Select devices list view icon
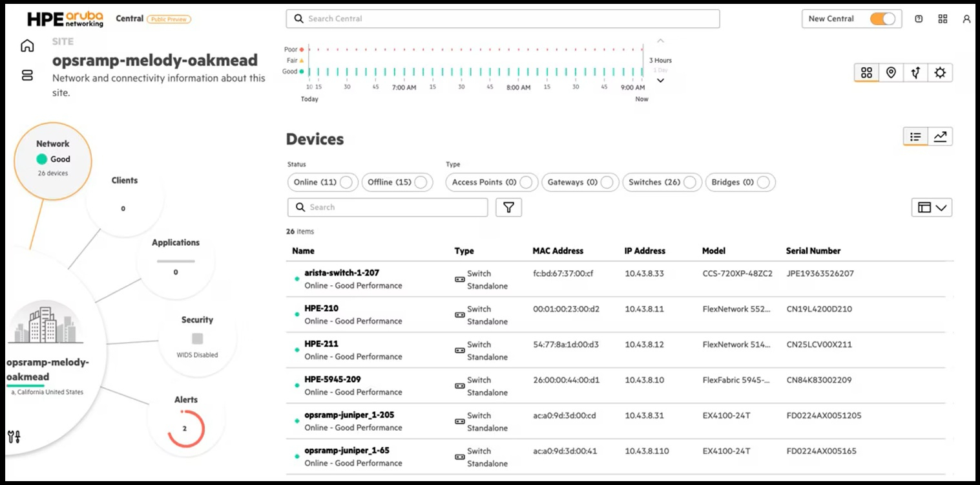This screenshot has width=980, height=485. tap(915, 136)
